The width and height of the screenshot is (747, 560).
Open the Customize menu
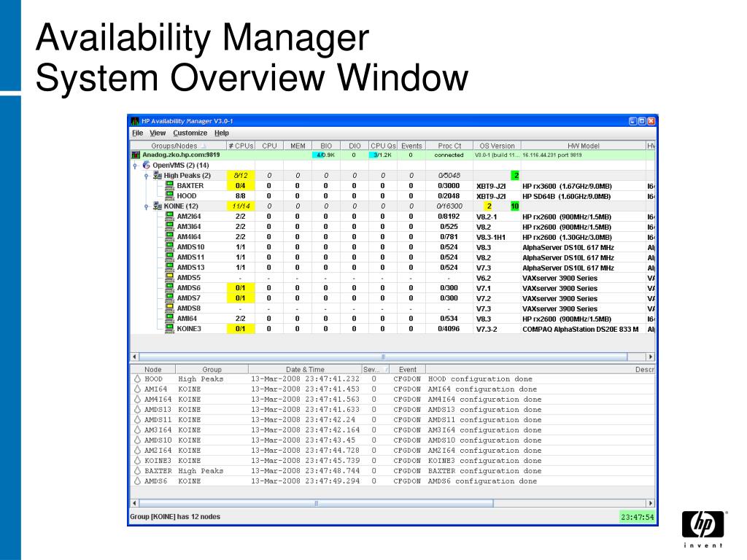(x=190, y=133)
